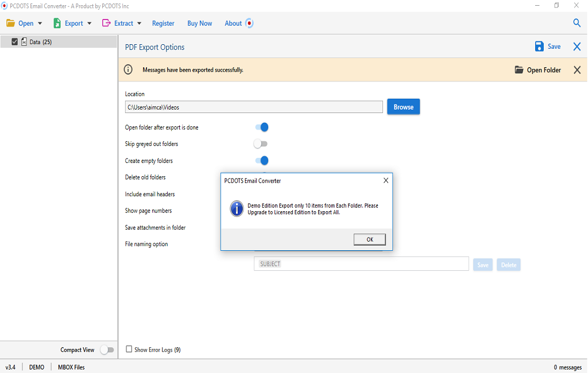
Task: Click the Export menu label
Action: point(74,24)
